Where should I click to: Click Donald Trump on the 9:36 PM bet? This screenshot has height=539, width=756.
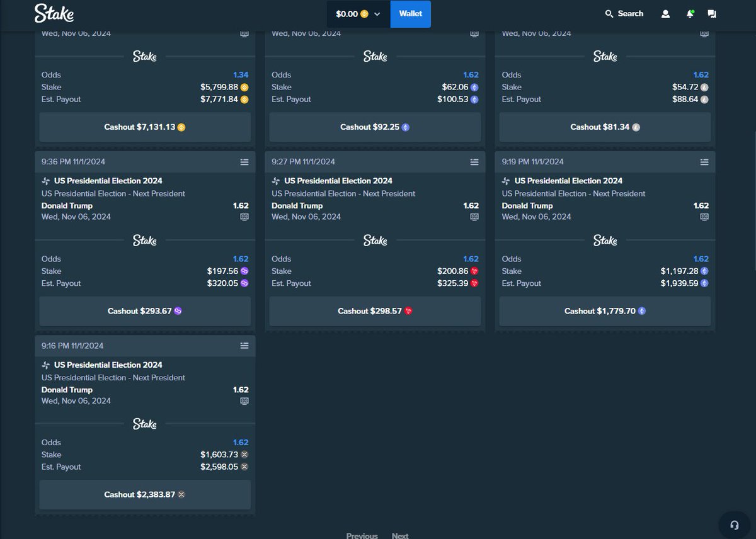point(67,206)
